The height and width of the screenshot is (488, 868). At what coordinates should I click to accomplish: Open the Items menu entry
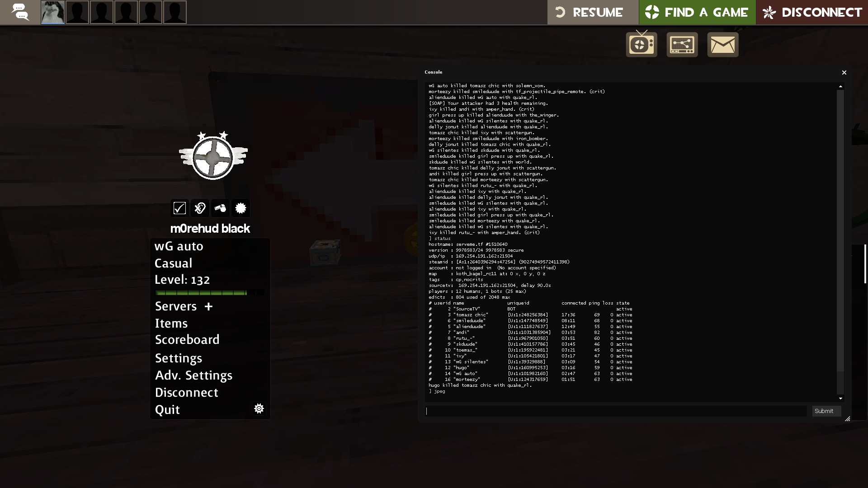pyautogui.click(x=171, y=323)
